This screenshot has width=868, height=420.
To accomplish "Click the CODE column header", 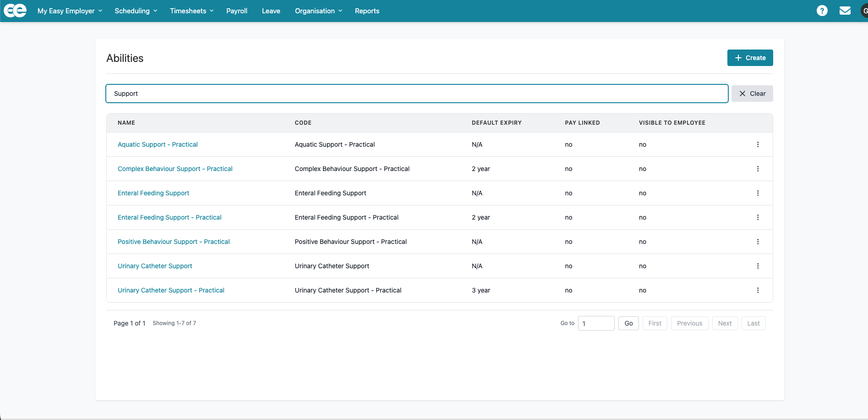I will coord(303,123).
